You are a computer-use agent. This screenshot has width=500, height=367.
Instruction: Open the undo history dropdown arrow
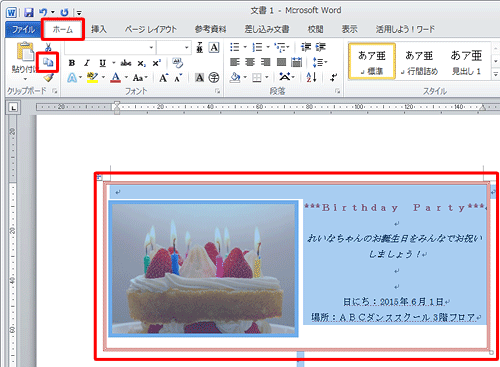[x=53, y=13]
